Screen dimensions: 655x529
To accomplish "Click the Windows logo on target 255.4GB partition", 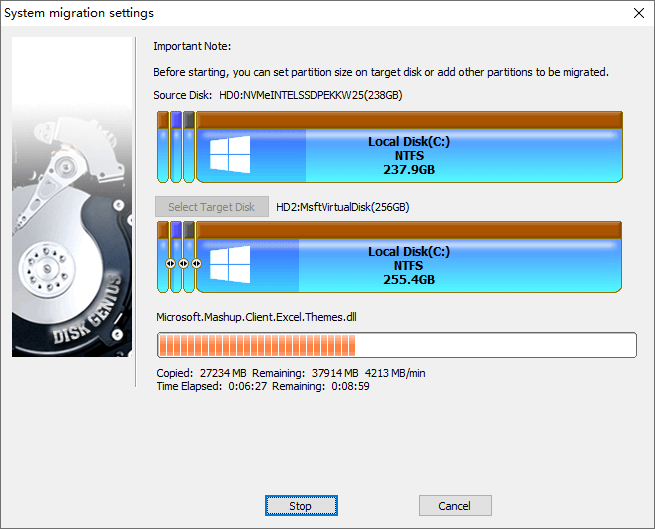I will coord(230,264).
